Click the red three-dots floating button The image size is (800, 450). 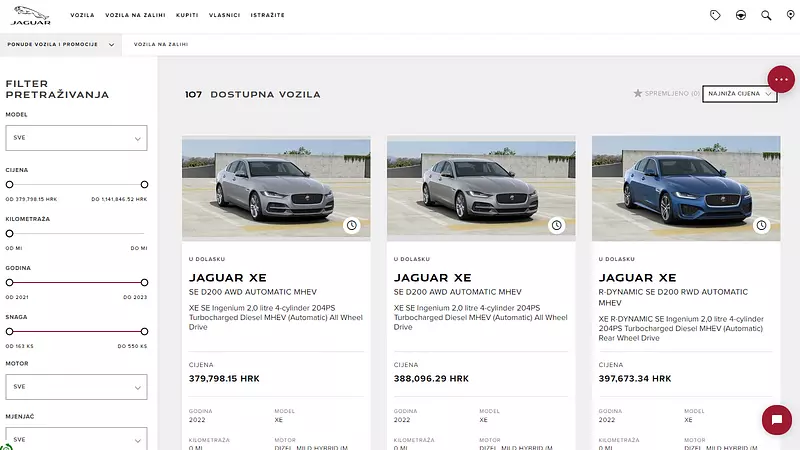[x=781, y=79]
